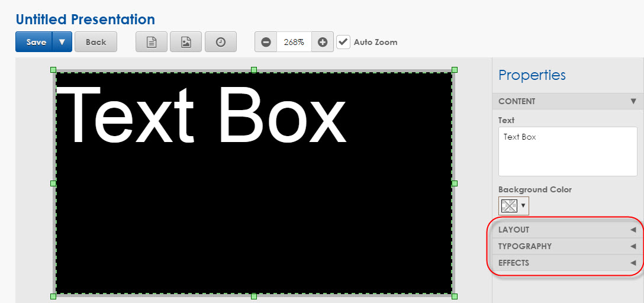Screen dimensions: 644x303
Task: Click the Untitled Presentation title
Action: click(x=85, y=19)
